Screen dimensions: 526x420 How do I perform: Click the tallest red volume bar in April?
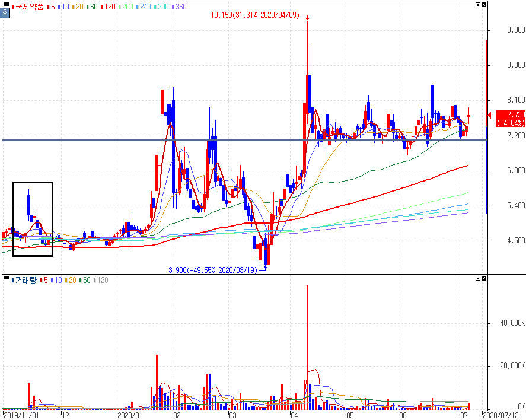coord(307,347)
